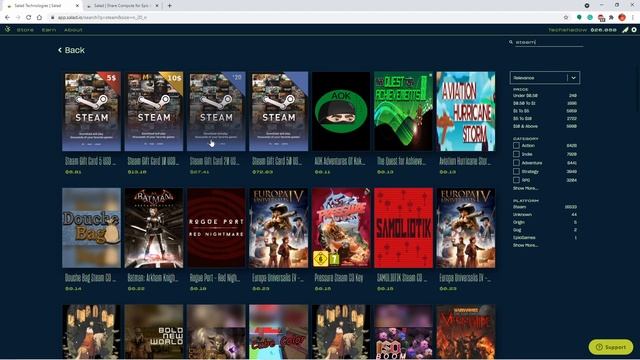The image size is (640, 360).
Task: Open Bold New World game thumbnail
Action: (x=154, y=331)
